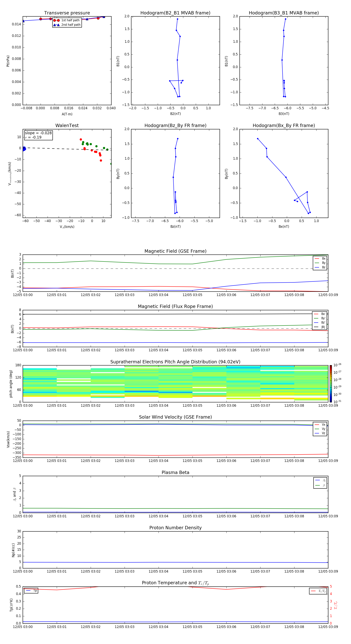The height and width of the screenshot is (644, 351).
Task: Click 'Hodogram(B2_B1 MVAB frame)' title
Action: [175, 13]
